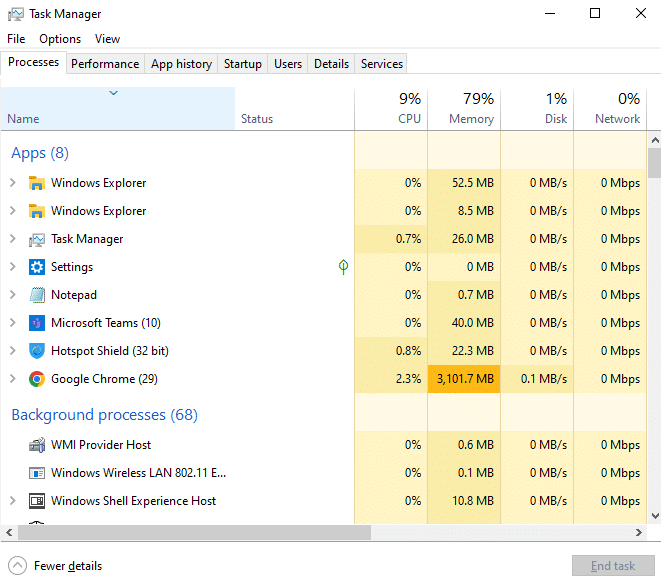Select the Google Chrome (29) row name
The image size is (661, 583).
(104, 379)
